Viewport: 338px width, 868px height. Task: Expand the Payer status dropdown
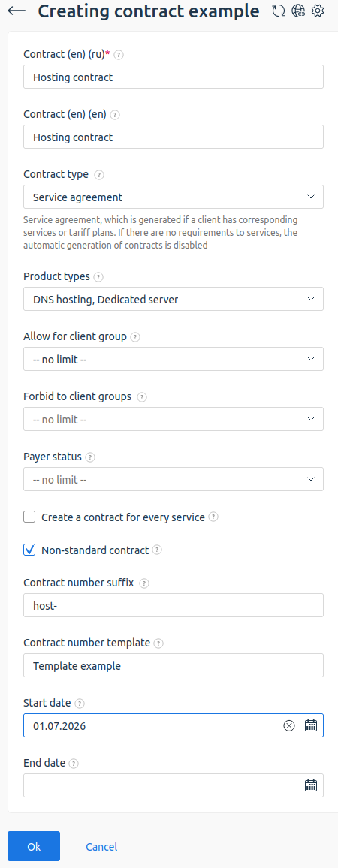tap(174, 479)
